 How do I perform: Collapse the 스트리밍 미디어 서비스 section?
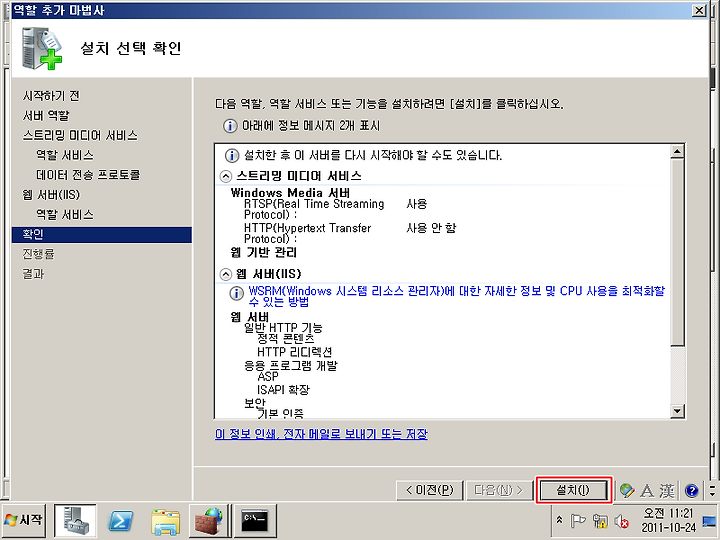tap(225, 176)
